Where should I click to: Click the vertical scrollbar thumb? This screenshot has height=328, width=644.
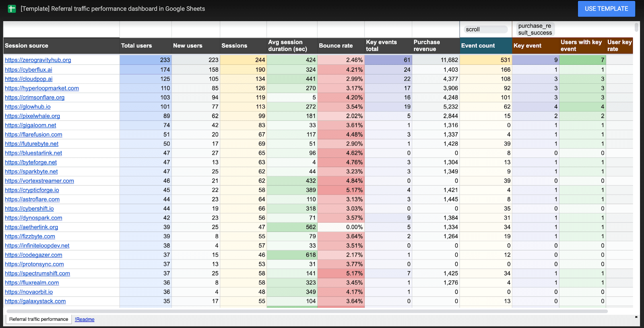click(x=636, y=27)
